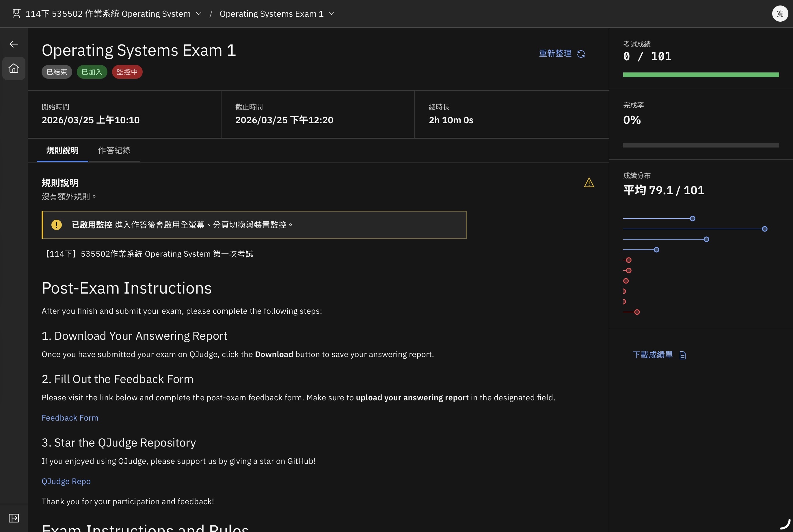Click the 已結束 status badge
This screenshot has height=532, width=793.
(57, 72)
